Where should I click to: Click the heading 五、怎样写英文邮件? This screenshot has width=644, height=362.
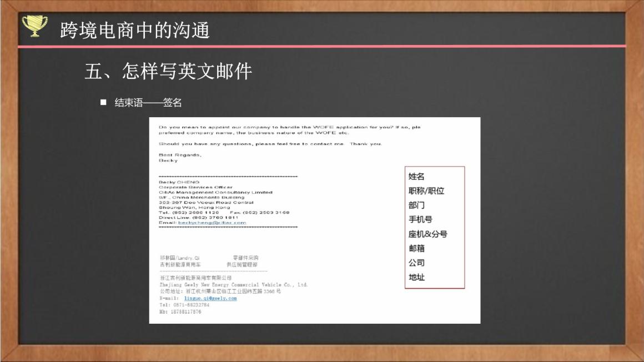[168, 72]
